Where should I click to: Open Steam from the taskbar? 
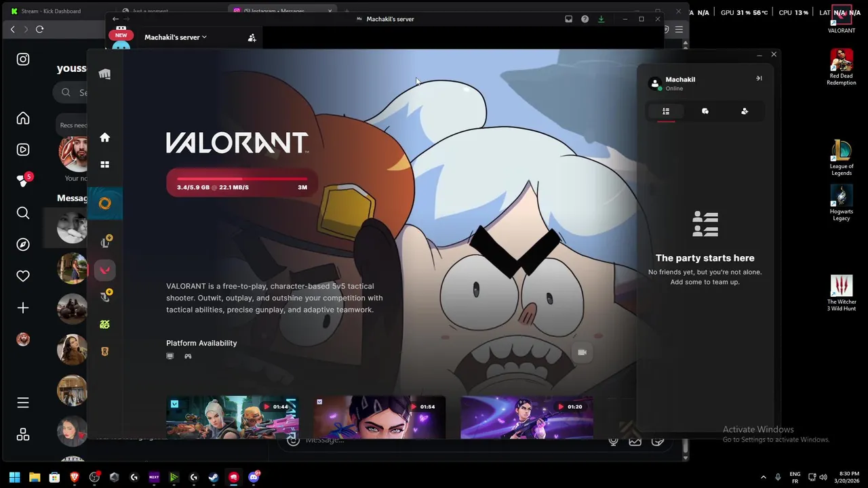click(213, 477)
